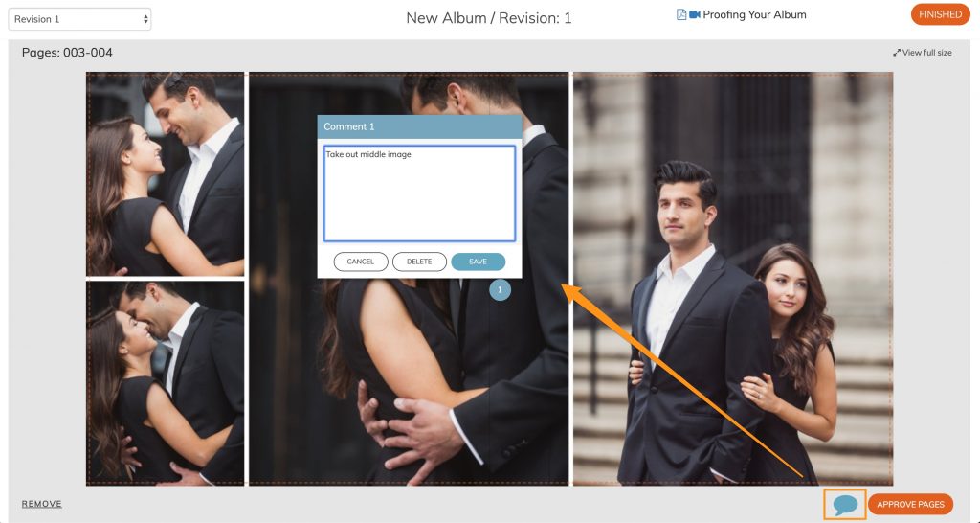Select the comment marker numbered 1

click(500, 289)
